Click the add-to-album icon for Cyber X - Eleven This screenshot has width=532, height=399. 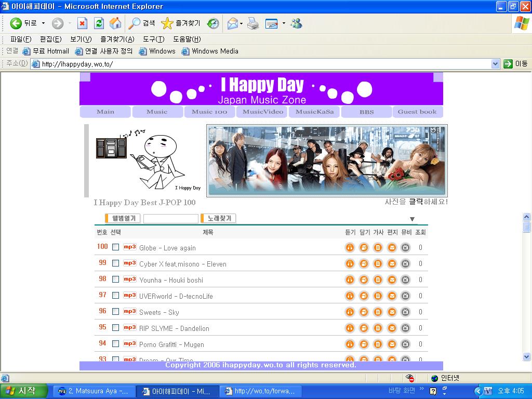coord(364,264)
